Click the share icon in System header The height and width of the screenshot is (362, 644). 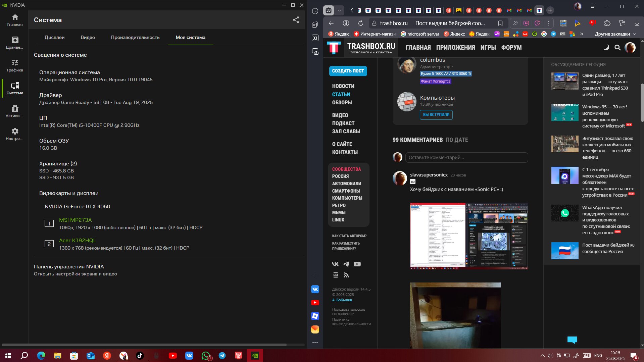(x=296, y=20)
